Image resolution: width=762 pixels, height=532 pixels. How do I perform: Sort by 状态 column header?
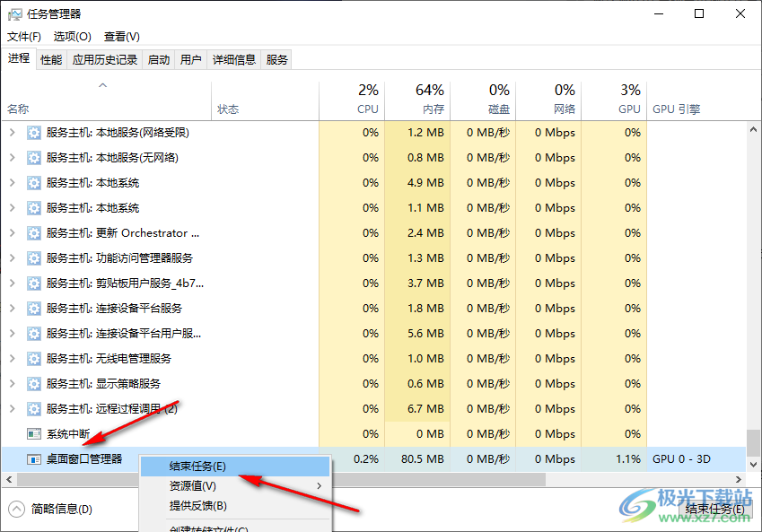(x=266, y=100)
